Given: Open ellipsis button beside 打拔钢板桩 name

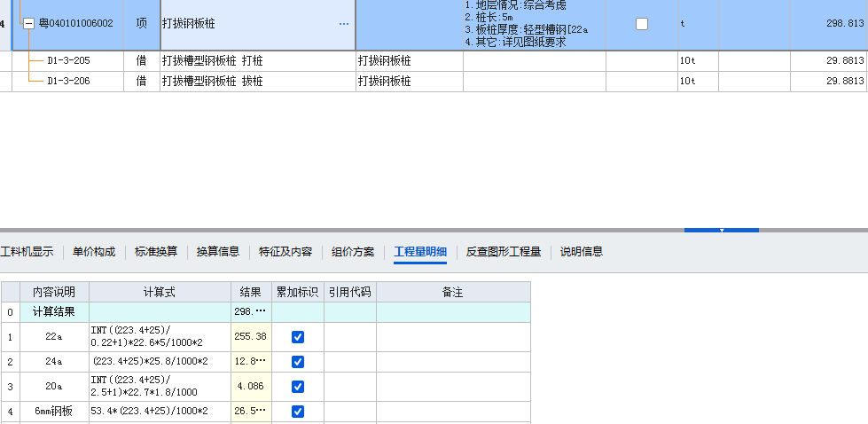Looking at the screenshot, I should pyautogui.click(x=344, y=24).
